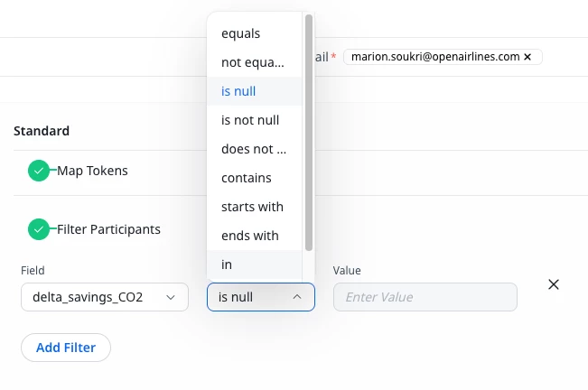
Task: Open the delta_savings_CO2 field dropdown
Action: tap(104, 297)
